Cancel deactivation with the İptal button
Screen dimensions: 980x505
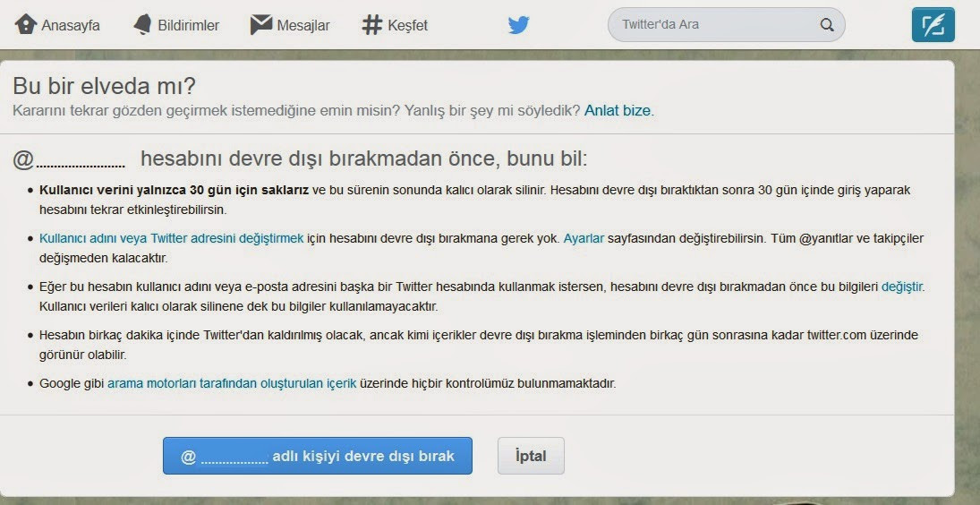531,456
